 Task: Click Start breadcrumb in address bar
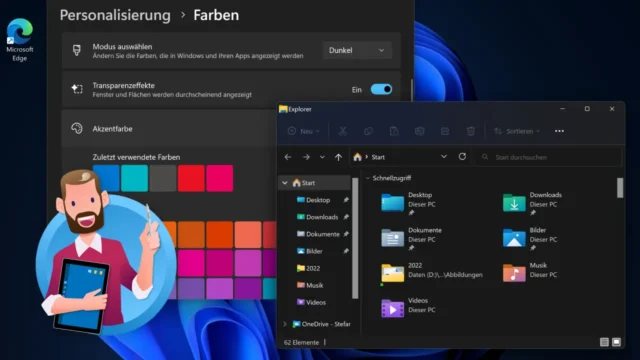point(378,157)
